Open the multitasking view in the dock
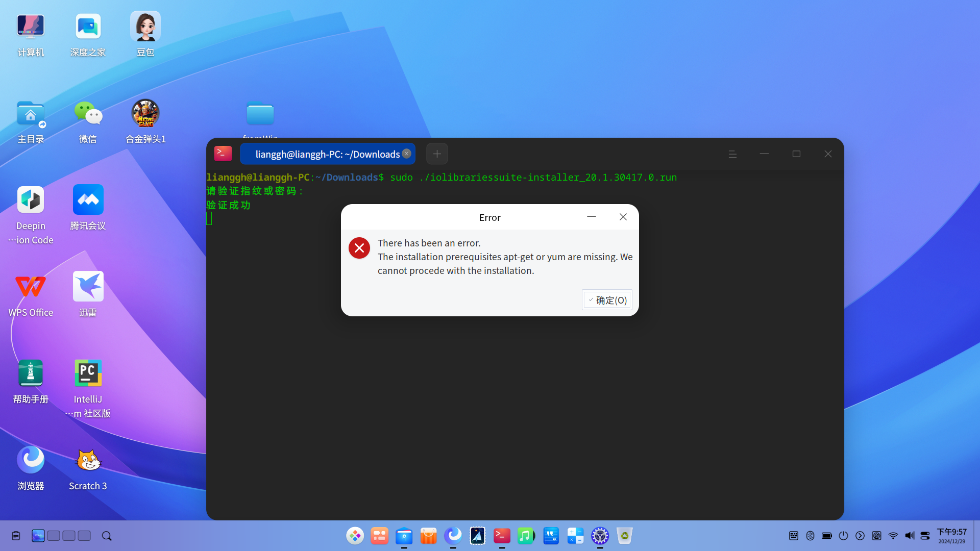980x551 pixels. pos(379,536)
